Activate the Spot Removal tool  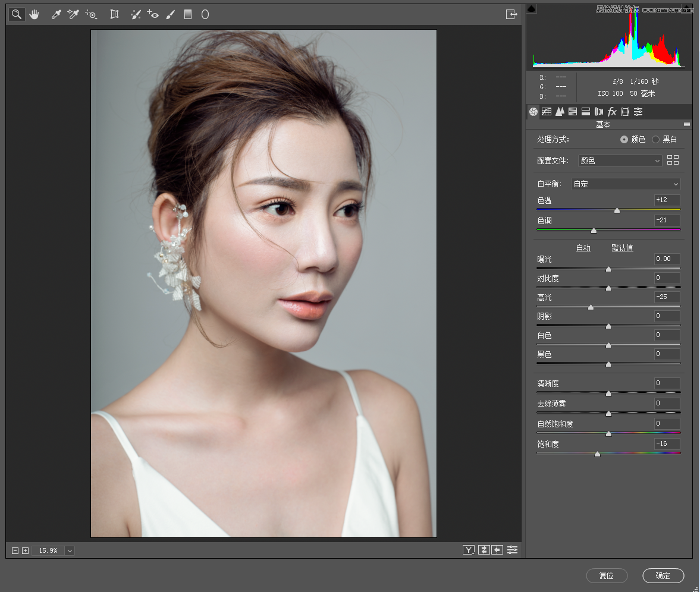pyautogui.click(x=136, y=14)
